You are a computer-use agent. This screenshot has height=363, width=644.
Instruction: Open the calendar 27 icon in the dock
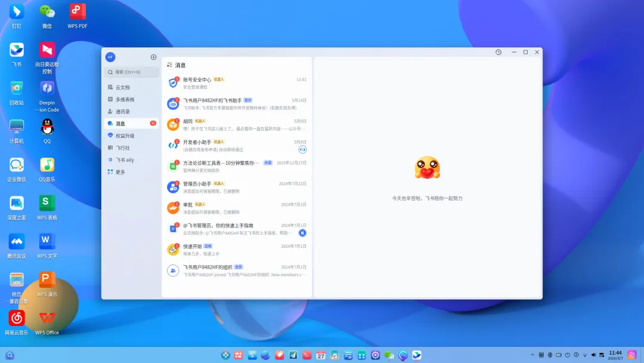(x=321, y=355)
